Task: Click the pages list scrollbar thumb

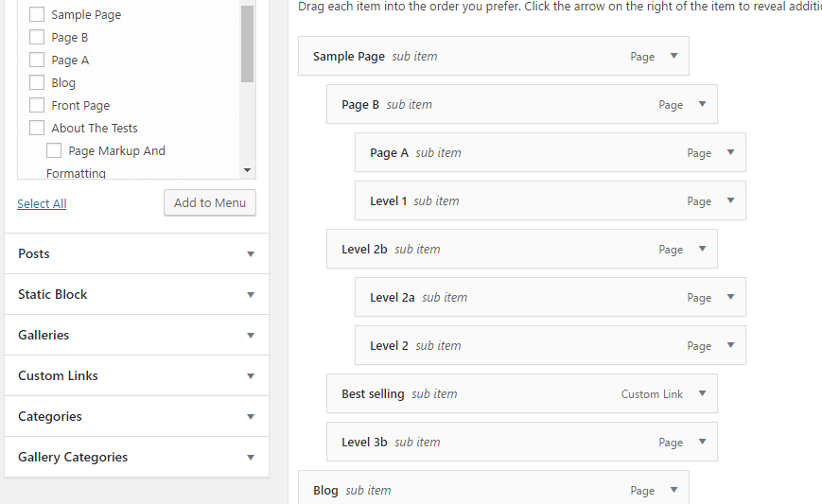Action: coord(248,44)
